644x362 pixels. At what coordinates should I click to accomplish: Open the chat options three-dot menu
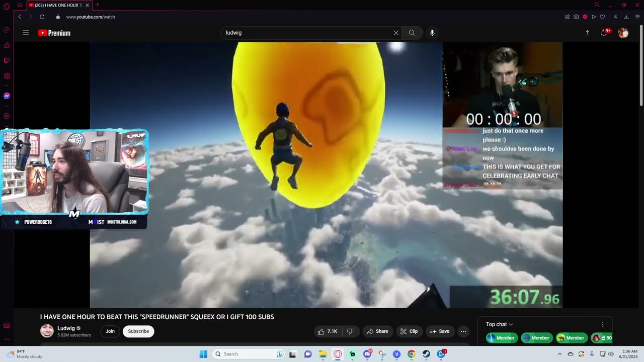point(603,324)
